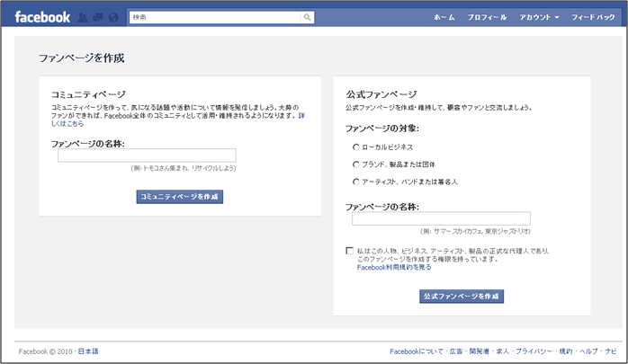This screenshot has height=364, width=628.
Task: Open 開発者 footer link
Action: click(x=480, y=351)
